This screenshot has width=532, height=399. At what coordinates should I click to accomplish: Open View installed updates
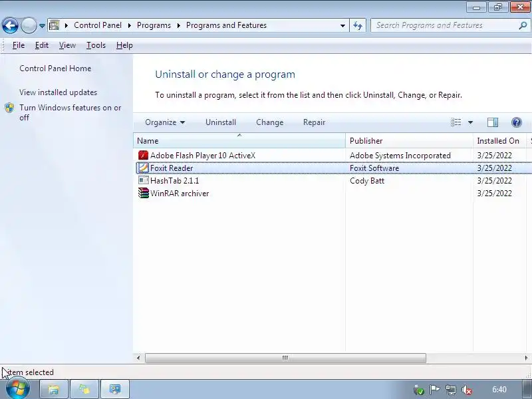(x=58, y=92)
